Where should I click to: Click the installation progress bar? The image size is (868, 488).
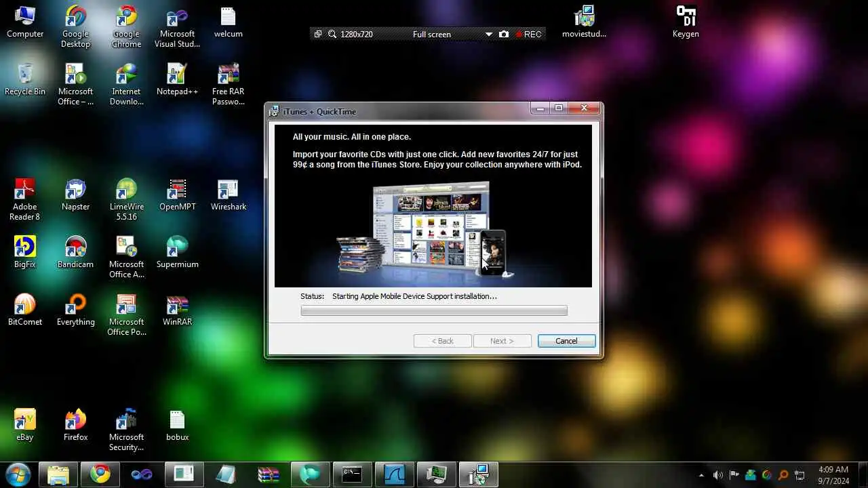pos(434,310)
